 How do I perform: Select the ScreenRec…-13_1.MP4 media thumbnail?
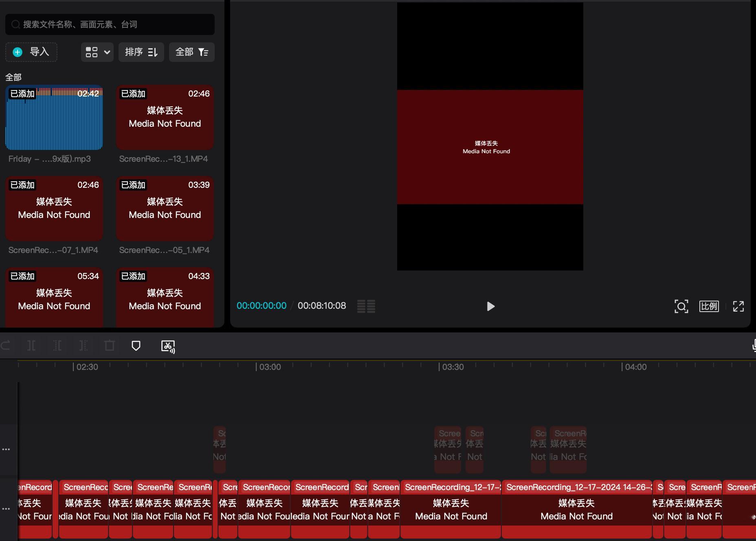coord(165,118)
